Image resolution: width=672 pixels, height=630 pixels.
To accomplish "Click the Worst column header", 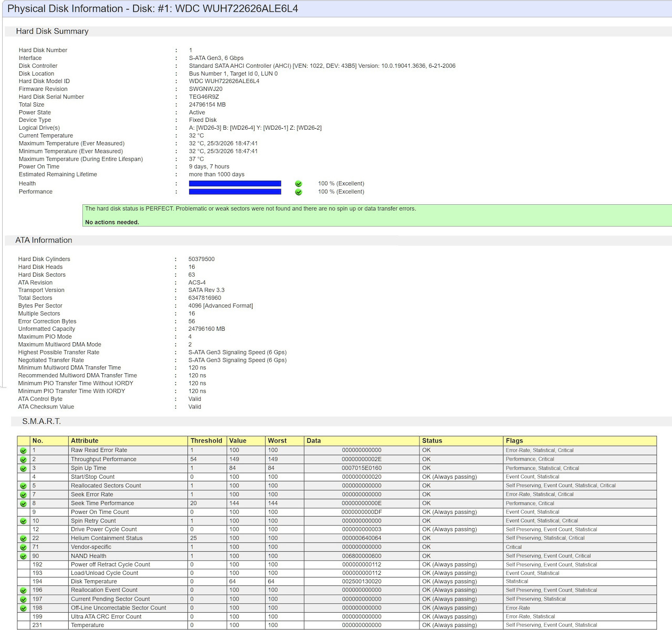I will click(x=285, y=441).
